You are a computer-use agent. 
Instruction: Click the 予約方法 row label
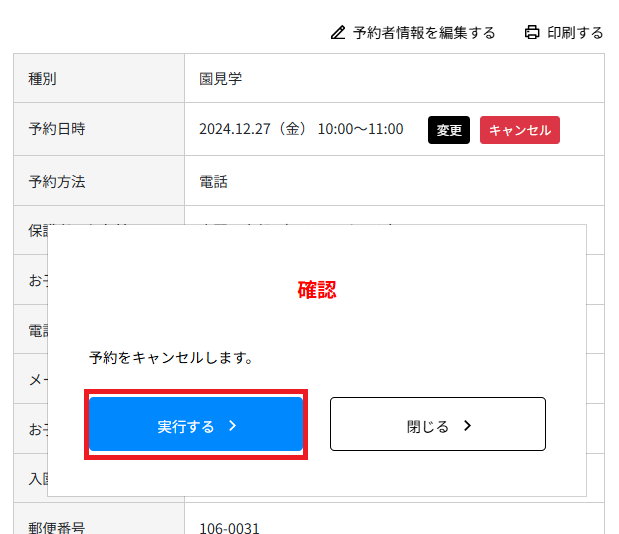pos(57,182)
